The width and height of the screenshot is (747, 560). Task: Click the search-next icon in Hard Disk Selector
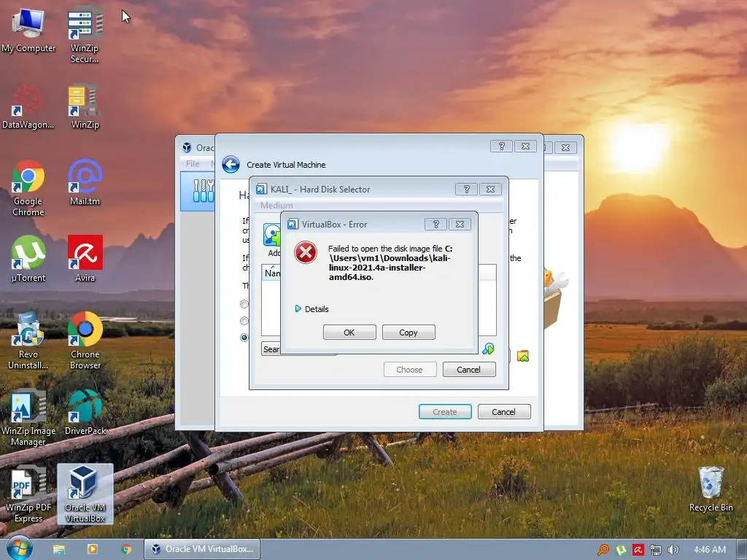pos(488,349)
